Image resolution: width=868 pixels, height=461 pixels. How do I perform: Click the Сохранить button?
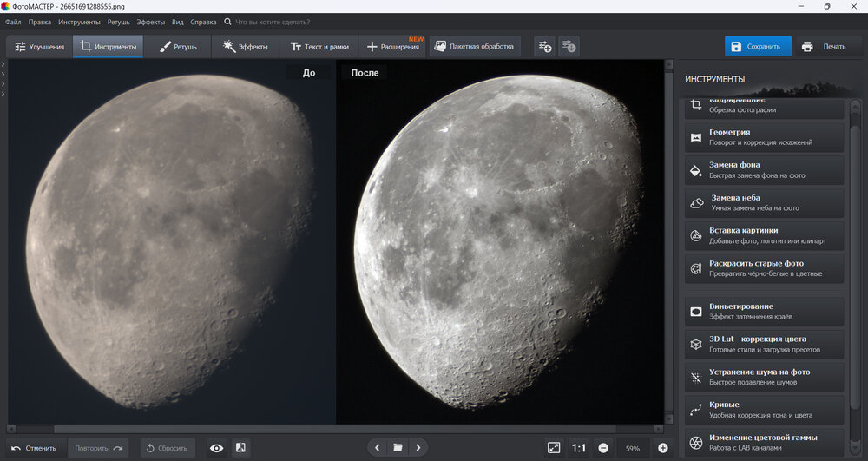758,47
